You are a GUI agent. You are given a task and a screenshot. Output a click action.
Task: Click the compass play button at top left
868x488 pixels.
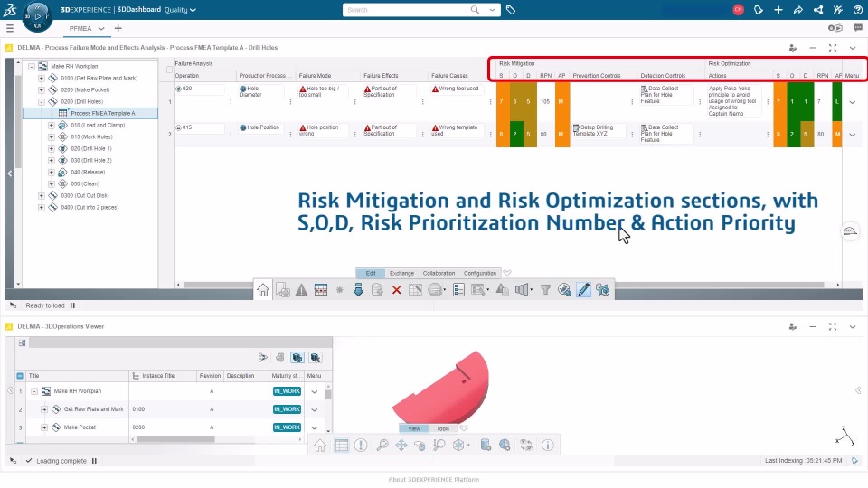(x=38, y=16)
